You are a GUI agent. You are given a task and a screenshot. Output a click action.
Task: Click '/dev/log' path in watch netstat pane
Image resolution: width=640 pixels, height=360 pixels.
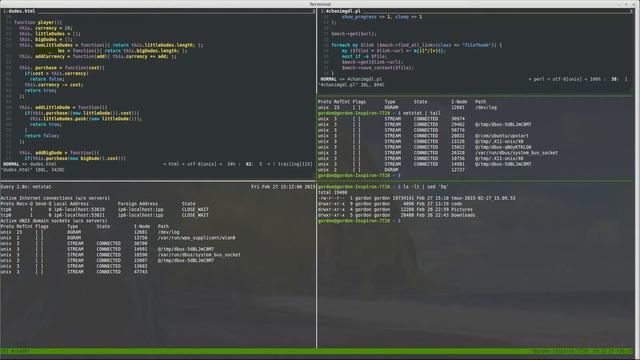(168, 232)
